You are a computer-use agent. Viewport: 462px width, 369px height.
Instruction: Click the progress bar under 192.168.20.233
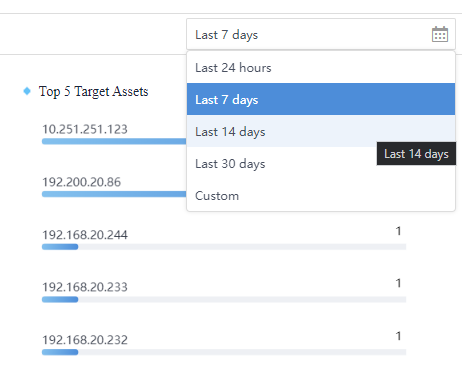point(224,299)
